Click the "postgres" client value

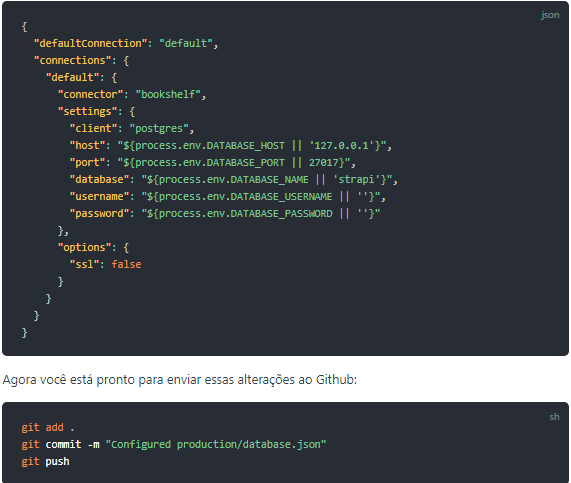tap(159, 129)
